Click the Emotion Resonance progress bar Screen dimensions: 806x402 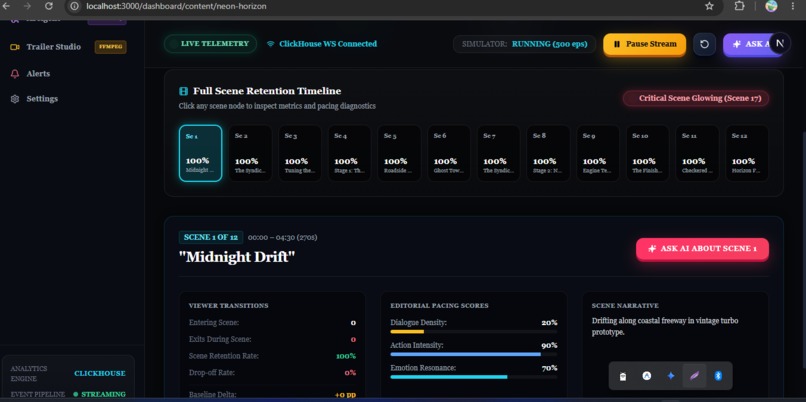click(473, 377)
